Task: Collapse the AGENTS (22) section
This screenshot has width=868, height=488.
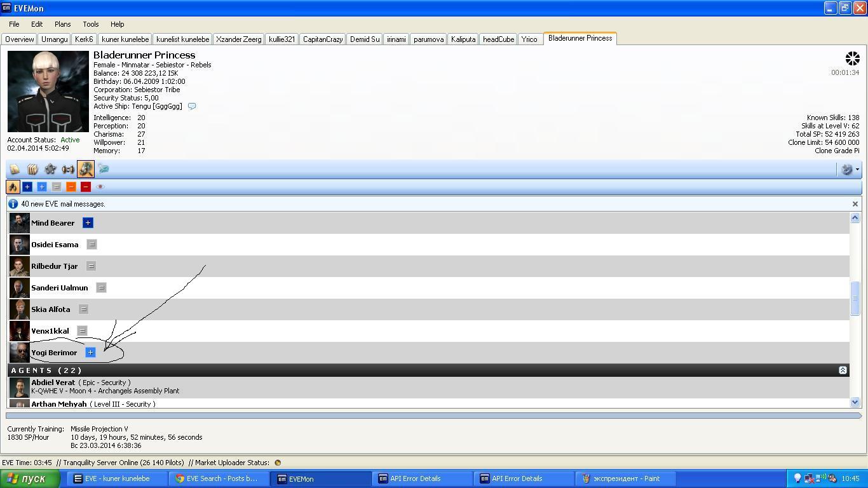Action: 843,370
